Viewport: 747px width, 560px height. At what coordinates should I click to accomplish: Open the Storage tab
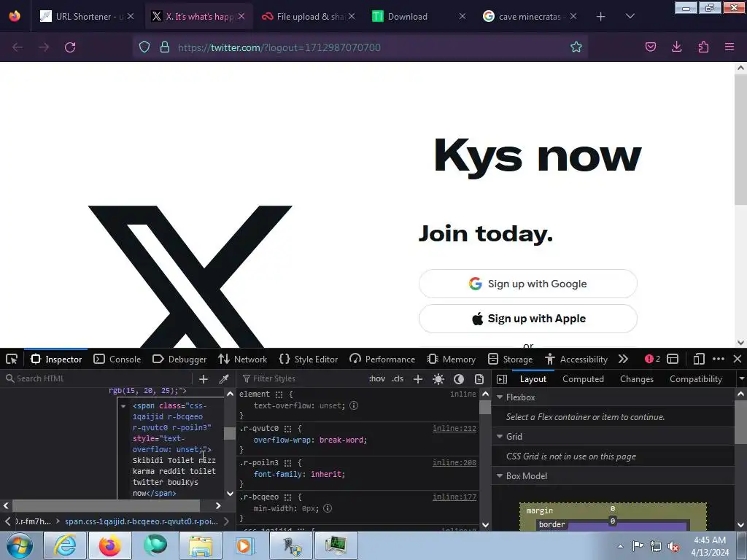510,359
